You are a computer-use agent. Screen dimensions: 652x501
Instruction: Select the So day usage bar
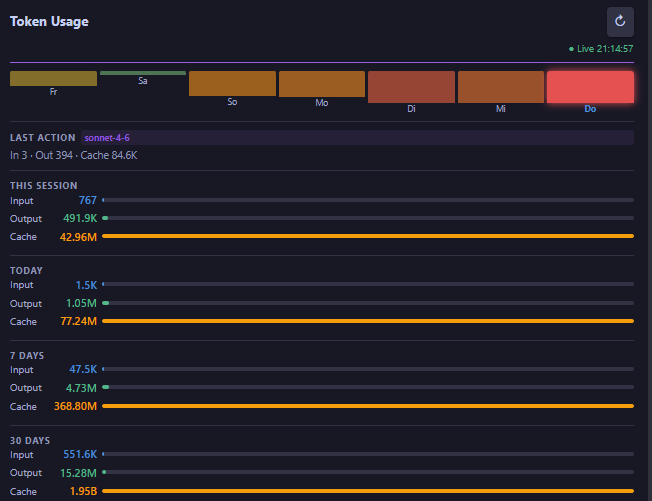(232, 83)
